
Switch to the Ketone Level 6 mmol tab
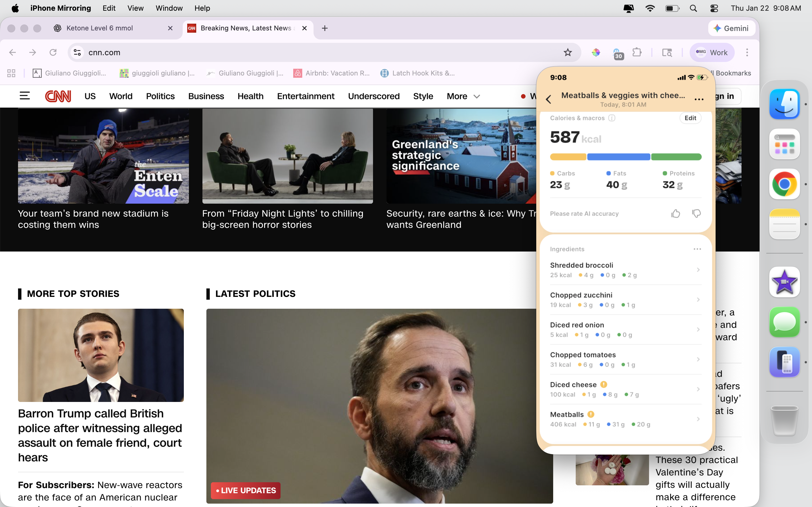(x=100, y=28)
